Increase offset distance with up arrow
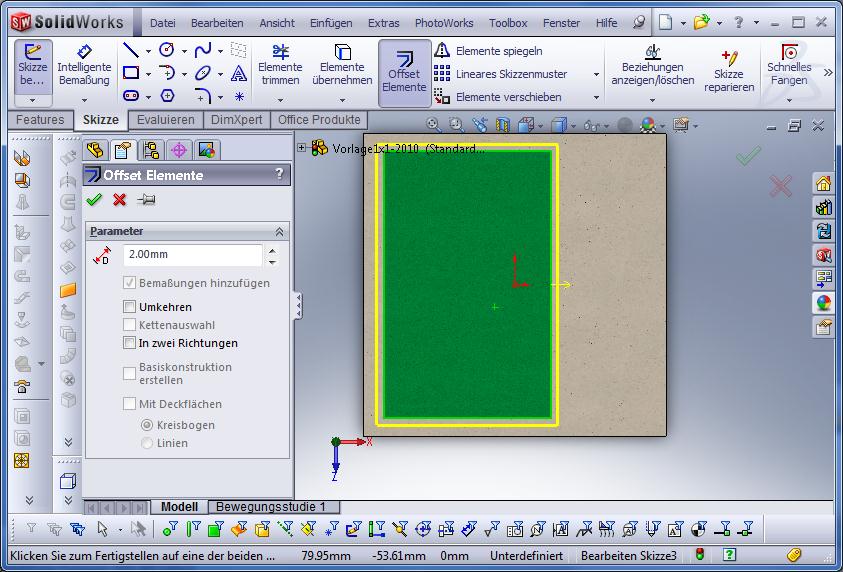 click(272, 250)
